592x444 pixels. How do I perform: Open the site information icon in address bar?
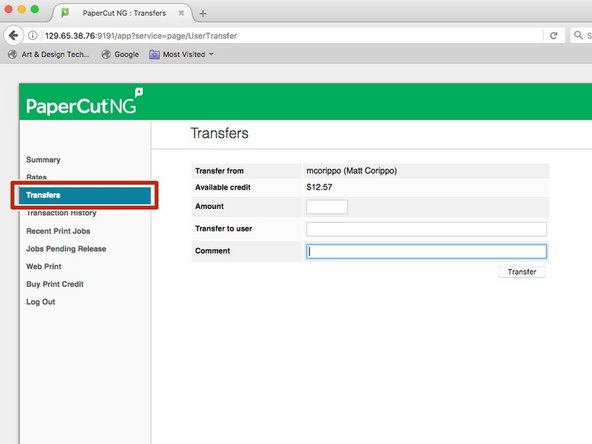tap(33, 35)
